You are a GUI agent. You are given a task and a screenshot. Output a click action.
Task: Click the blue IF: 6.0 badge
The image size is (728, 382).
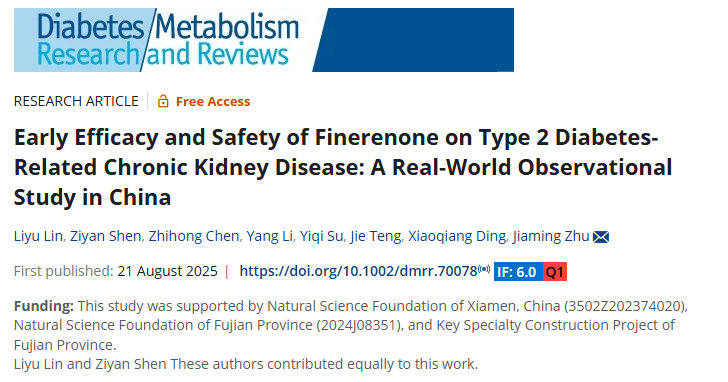point(518,272)
